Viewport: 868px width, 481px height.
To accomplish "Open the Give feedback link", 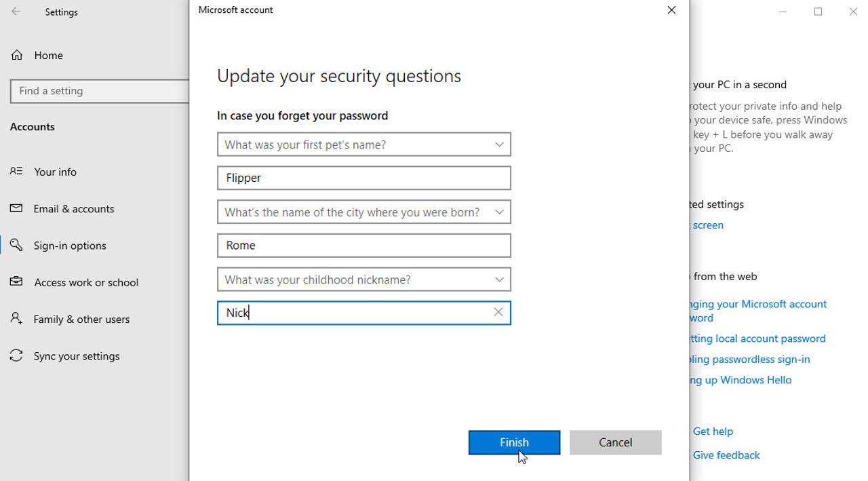I will pos(726,455).
